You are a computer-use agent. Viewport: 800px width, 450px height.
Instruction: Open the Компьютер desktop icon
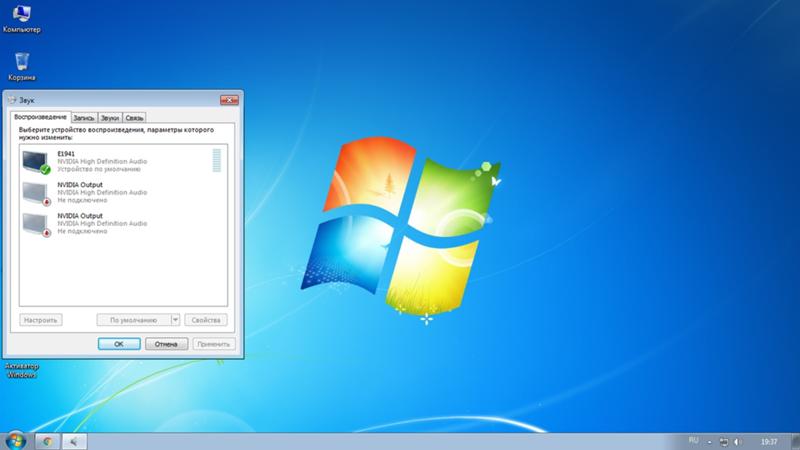[21, 19]
